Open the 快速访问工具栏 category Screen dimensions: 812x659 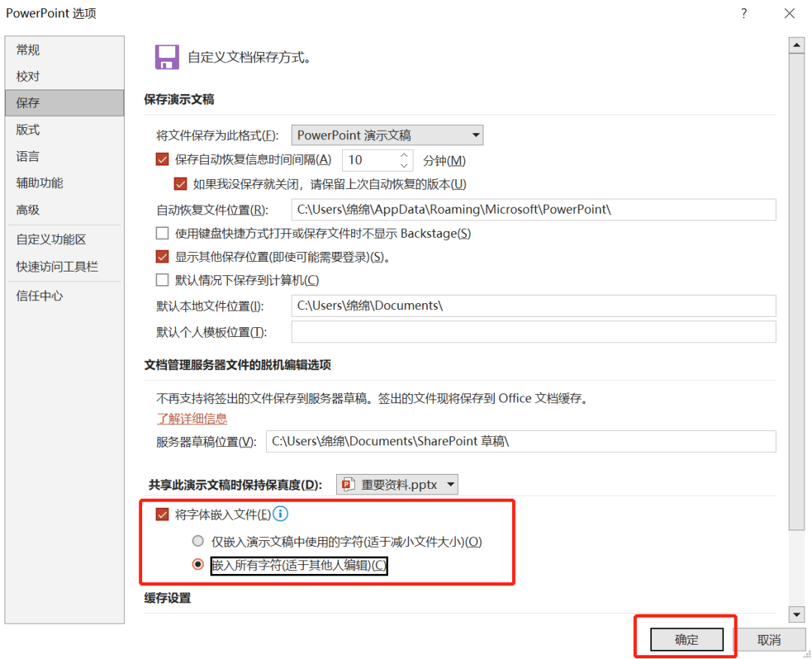65,266
